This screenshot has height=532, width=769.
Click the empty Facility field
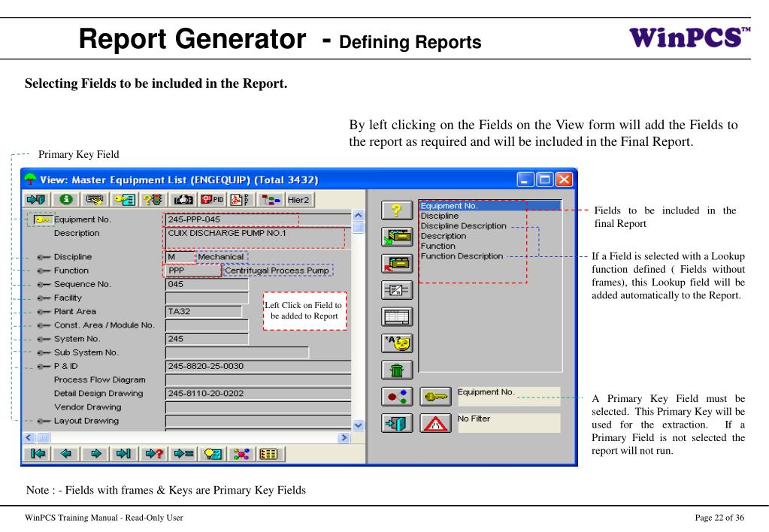coord(207,298)
